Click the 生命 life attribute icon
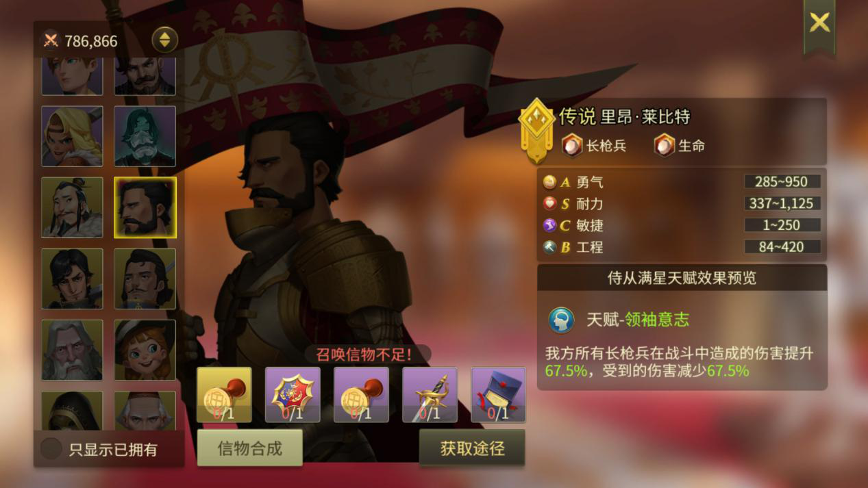868x488 pixels. 664,145
